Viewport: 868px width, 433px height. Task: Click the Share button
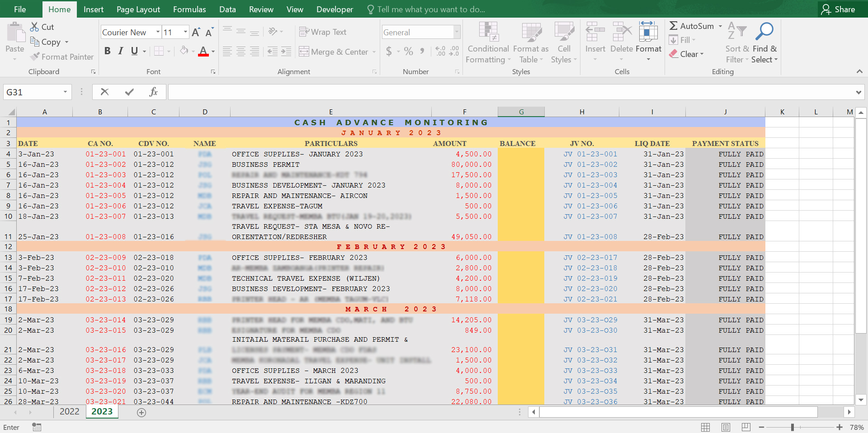tap(838, 9)
